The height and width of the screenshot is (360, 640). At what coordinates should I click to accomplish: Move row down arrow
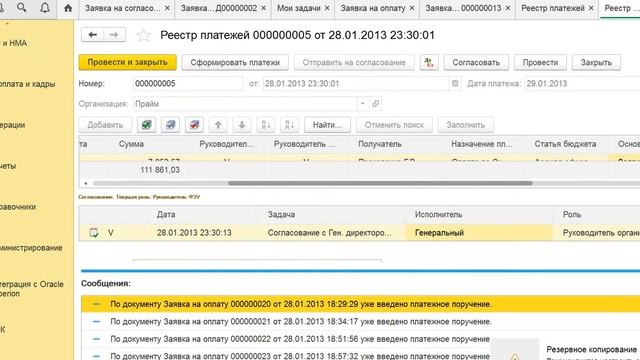242,125
